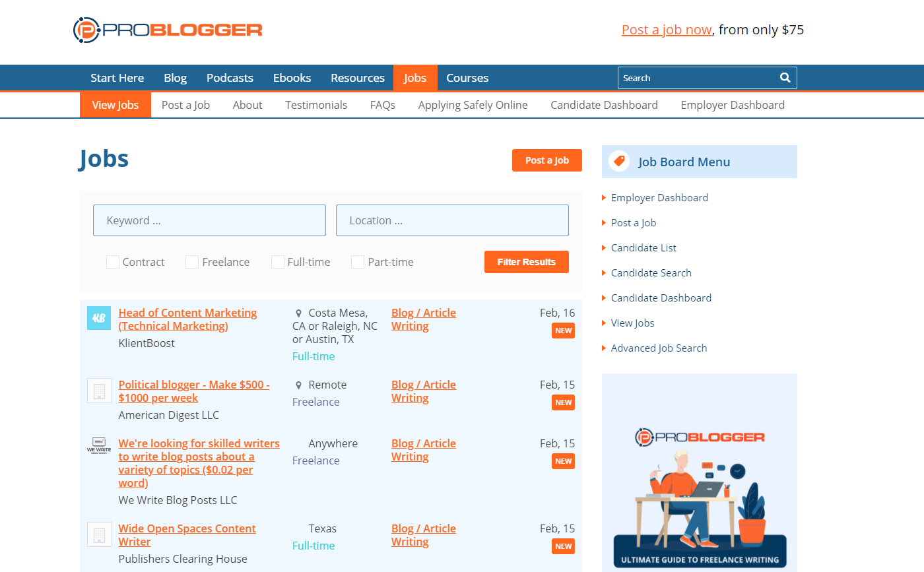
Task: Click Blog / Article Writing on Texas job row
Action: coord(424,535)
